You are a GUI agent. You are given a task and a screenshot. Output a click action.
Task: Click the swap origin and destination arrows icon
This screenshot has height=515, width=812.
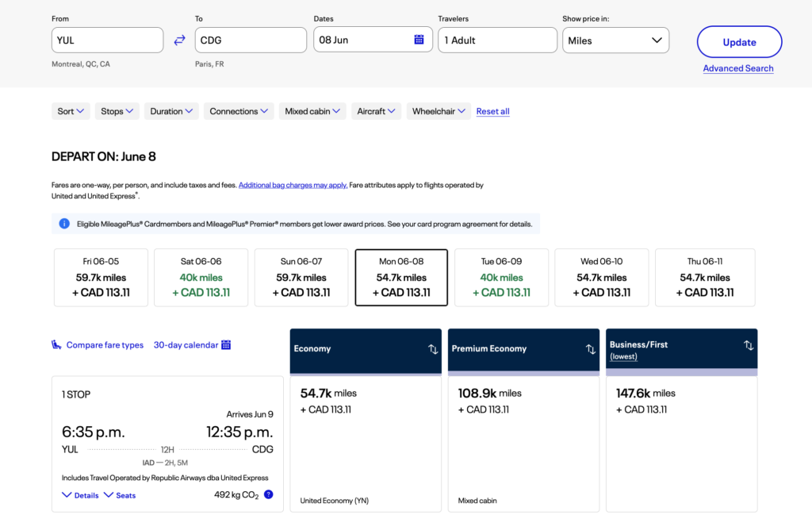point(178,40)
